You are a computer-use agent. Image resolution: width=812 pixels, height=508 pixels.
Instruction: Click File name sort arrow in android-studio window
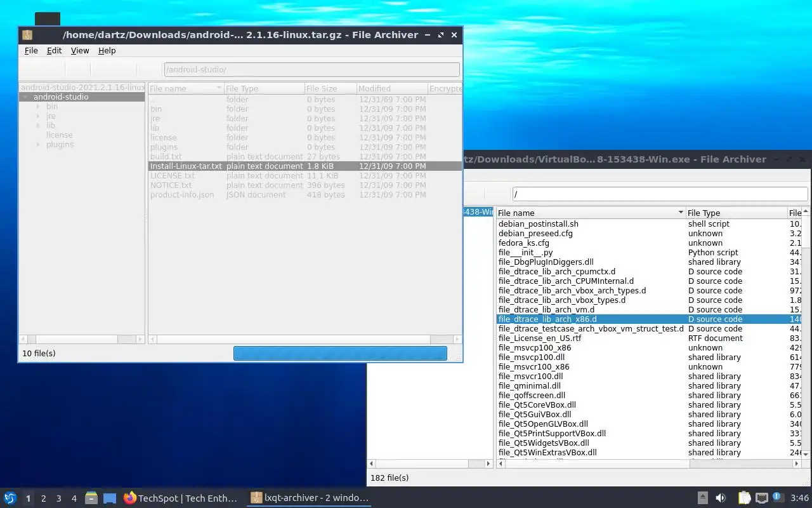(x=219, y=88)
